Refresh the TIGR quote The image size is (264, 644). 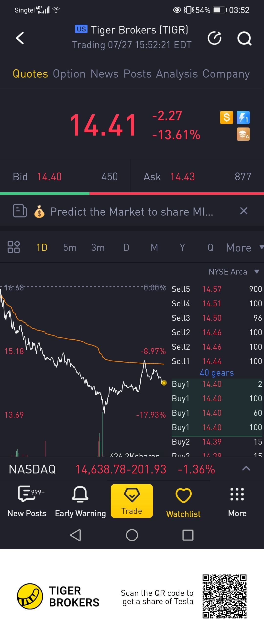point(215,38)
